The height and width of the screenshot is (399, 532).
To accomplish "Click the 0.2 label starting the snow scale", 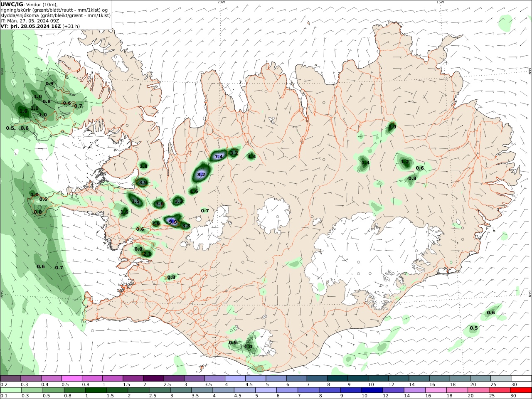I will tap(3, 384).
